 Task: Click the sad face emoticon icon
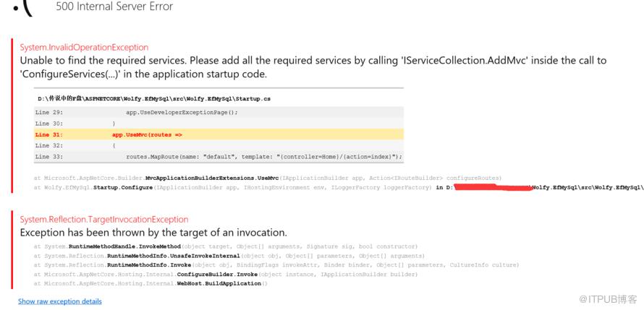tap(23, 8)
